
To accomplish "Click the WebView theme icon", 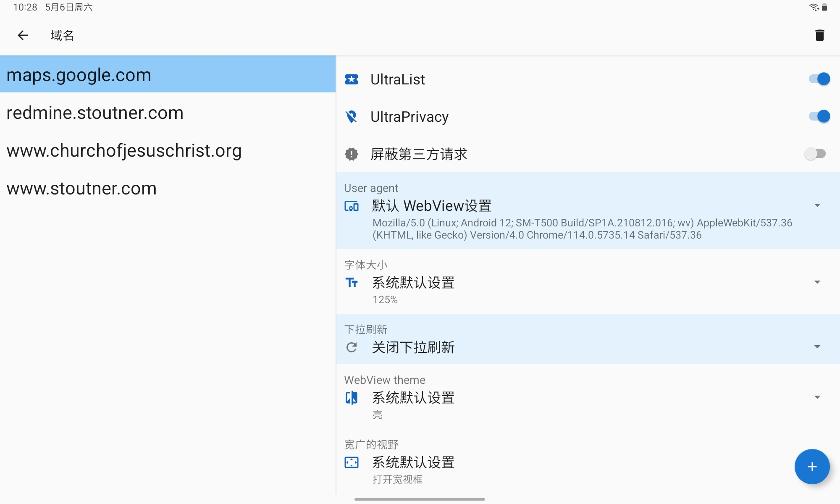I will (x=352, y=398).
